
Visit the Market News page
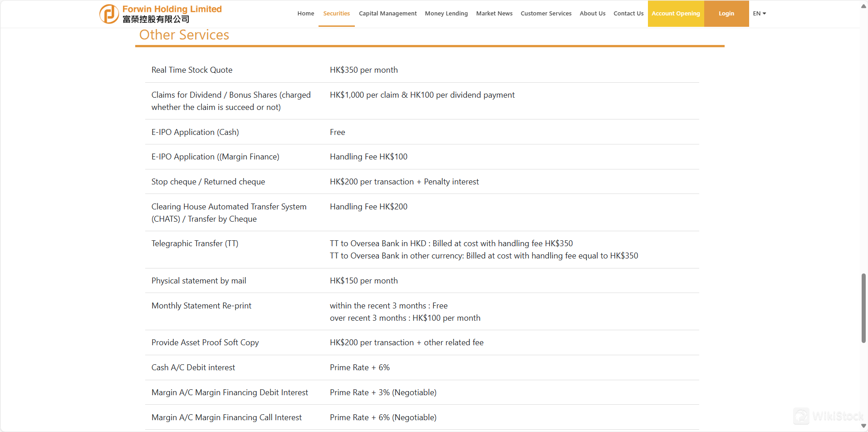[x=494, y=13]
